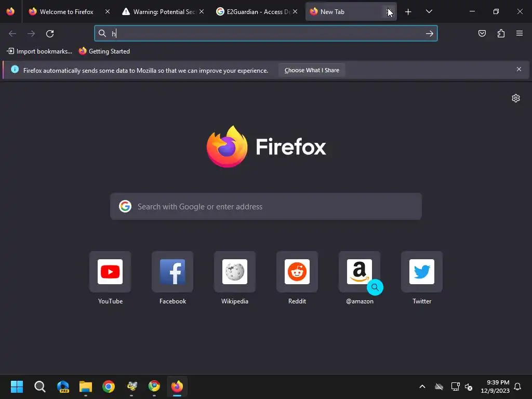The width and height of the screenshot is (532, 399).
Task: Go forward one page
Action: pyautogui.click(x=31, y=34)
